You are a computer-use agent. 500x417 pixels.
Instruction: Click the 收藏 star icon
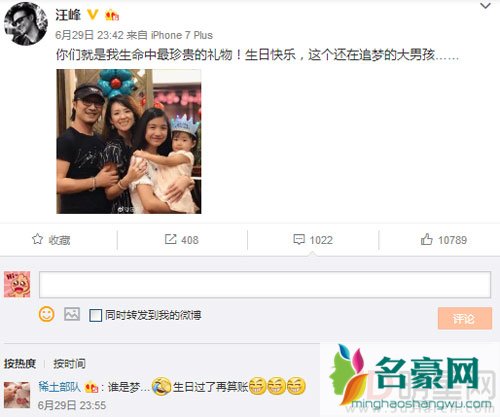(x=37, y=239)
